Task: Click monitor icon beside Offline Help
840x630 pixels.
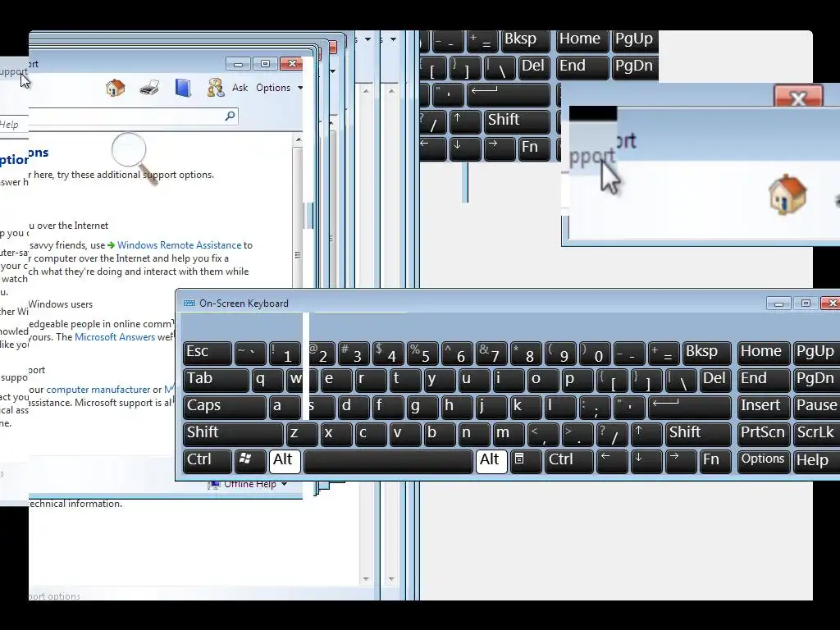Action: [x=214, y=484]
